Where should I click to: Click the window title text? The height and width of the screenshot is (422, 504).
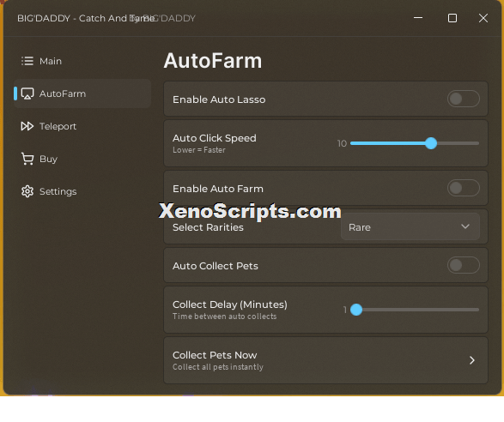(86, 18)
